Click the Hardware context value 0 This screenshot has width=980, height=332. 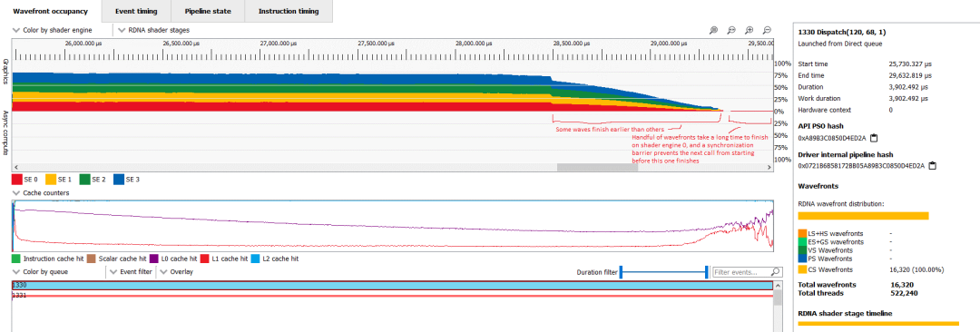coord(891,110)
